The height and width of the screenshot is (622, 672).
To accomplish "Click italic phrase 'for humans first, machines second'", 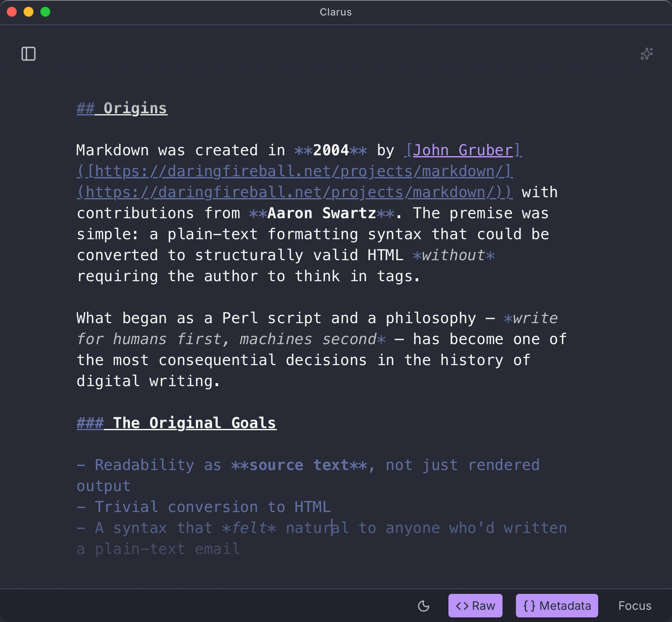I will coord(227,339).
